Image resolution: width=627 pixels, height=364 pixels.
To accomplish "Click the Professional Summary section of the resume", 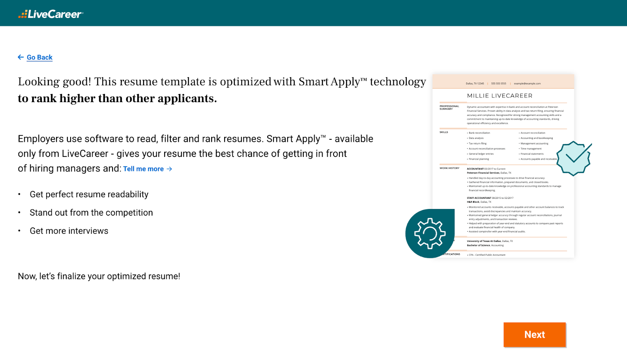I will tap(449, 107).
